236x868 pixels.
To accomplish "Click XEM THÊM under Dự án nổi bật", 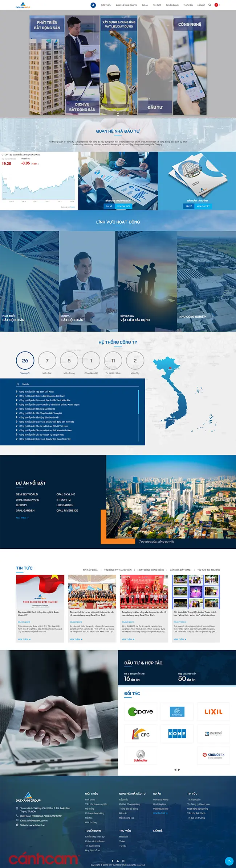I will coord(22,518).
